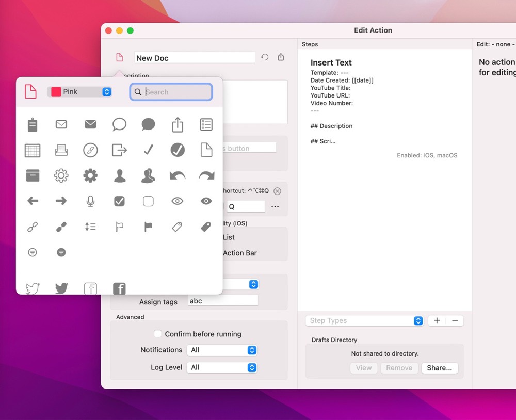This screenshot has height=420, width=516.
Task: Select the filled flag icon
Action: click(148, 227)
